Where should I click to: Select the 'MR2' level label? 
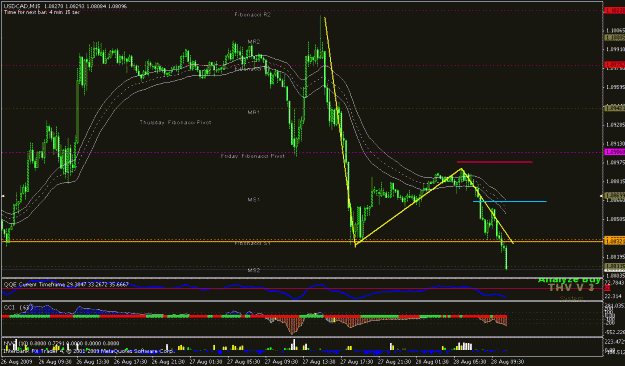point(254,41)
